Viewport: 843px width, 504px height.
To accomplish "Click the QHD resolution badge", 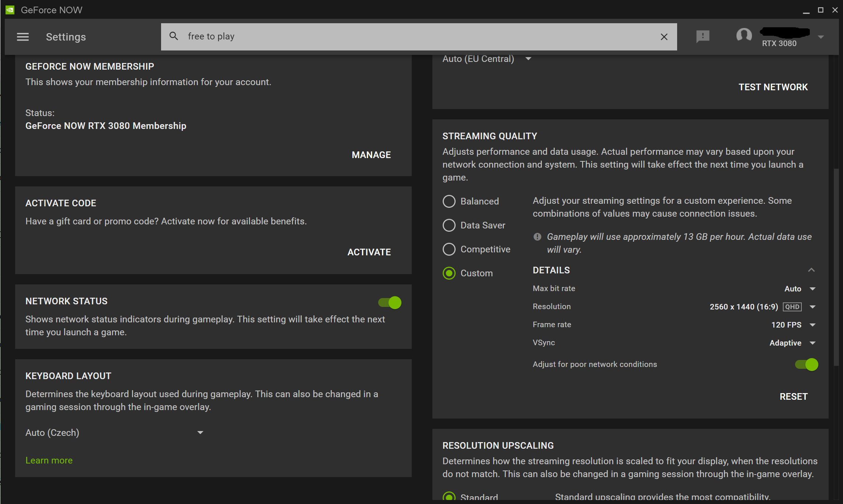I will [792, 307].
